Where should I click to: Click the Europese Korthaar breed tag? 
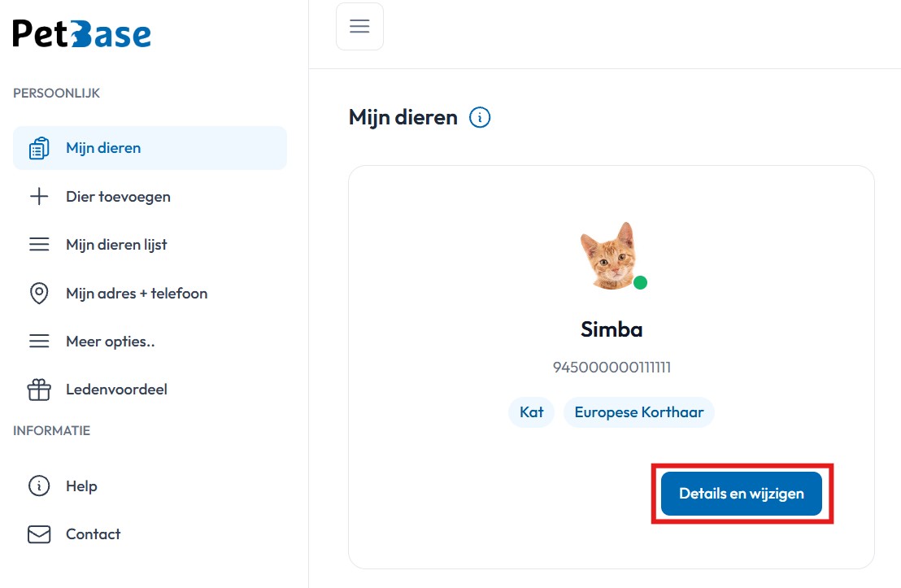coord(639,412)
